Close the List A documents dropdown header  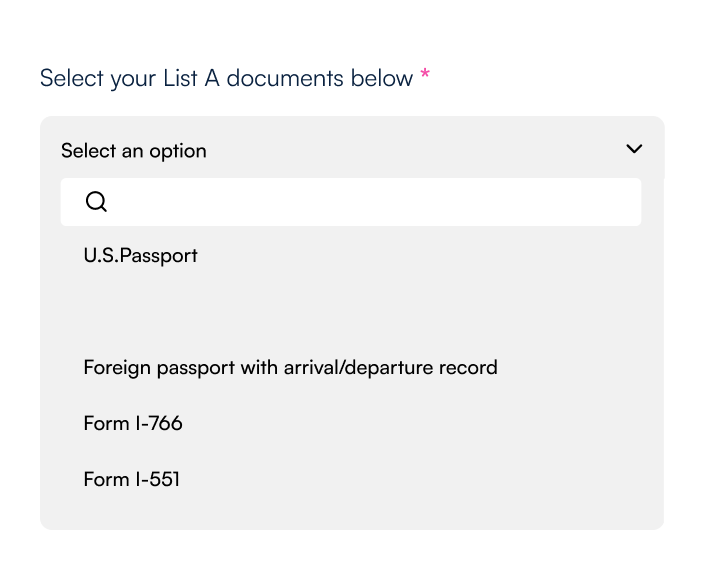tap(350, 150)
